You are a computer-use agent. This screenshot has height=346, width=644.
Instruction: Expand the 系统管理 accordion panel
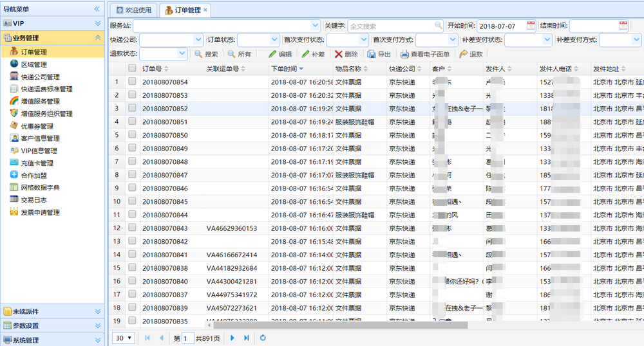98,340
